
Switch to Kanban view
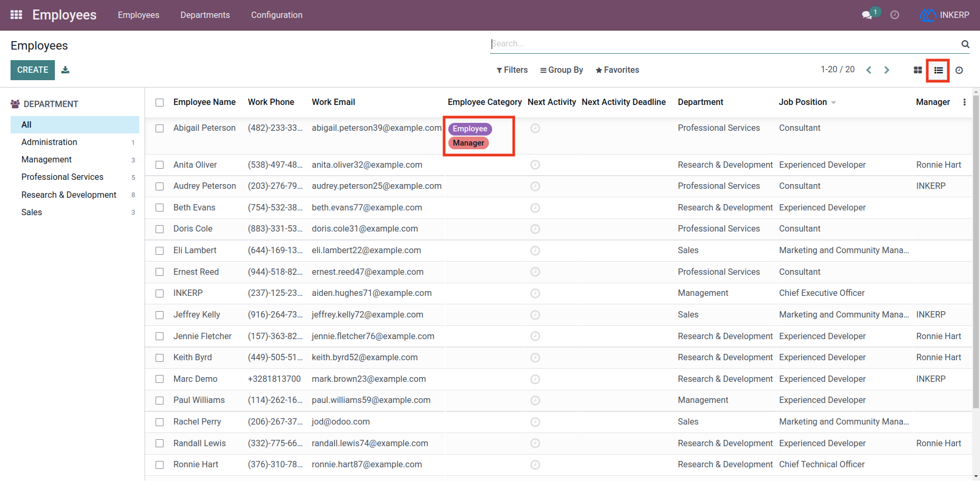pyautogui.click(x=918, y=70)
